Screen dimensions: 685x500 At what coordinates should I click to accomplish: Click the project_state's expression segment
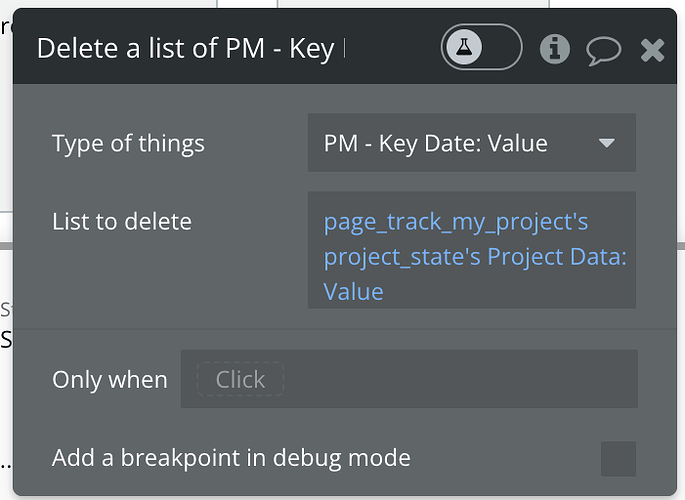click(x=403, y=257)
